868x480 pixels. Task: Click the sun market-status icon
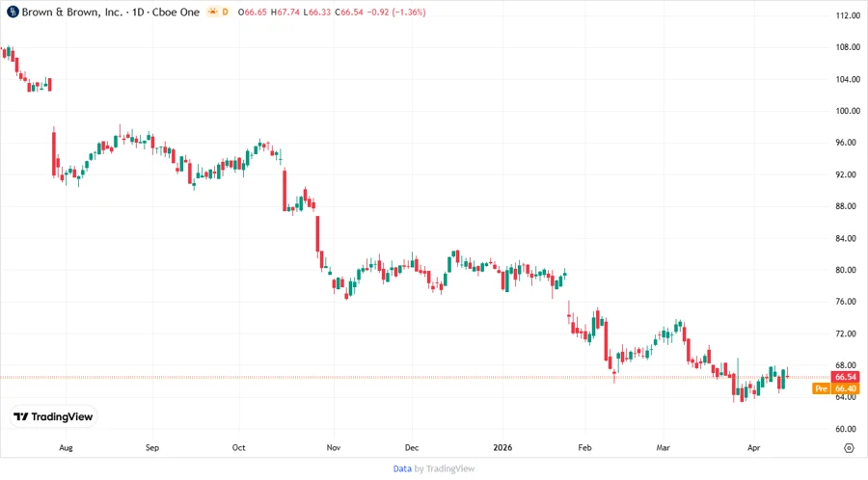coord(212,12)
